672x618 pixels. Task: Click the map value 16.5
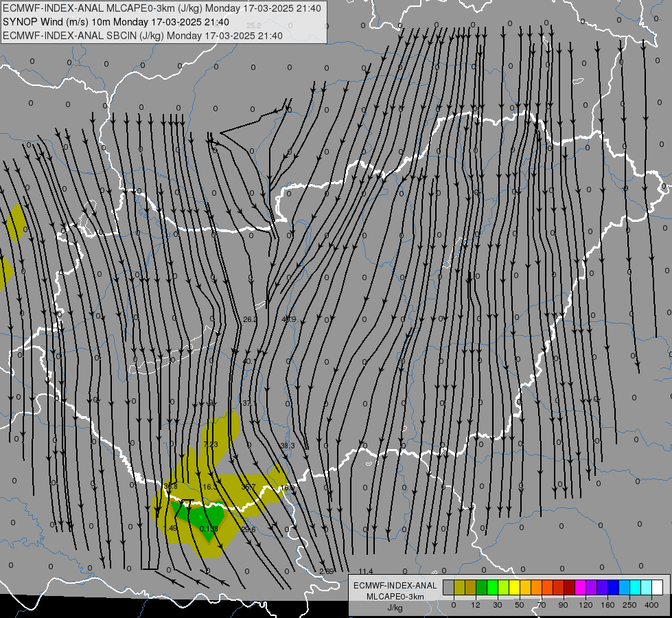point(288,488)
